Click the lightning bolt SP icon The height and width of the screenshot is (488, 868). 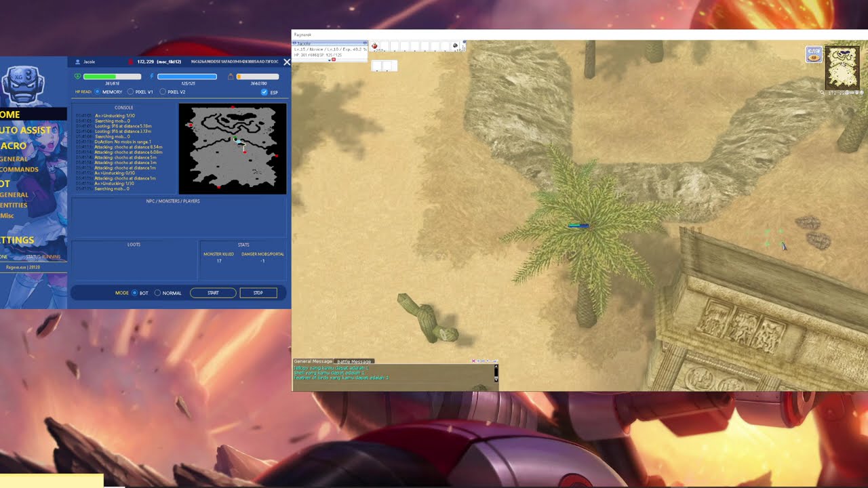click(x=151, y=77)
